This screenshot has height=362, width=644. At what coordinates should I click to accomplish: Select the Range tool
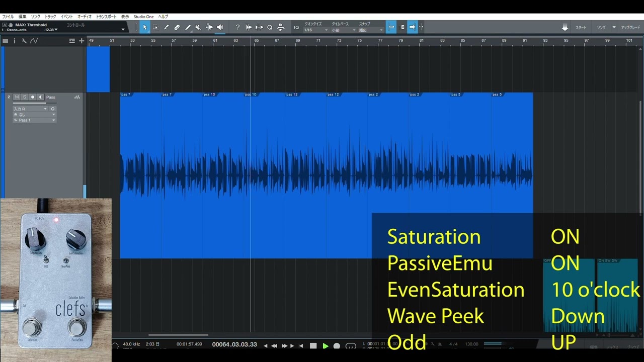pyautogui.click(x=156, y=27)
